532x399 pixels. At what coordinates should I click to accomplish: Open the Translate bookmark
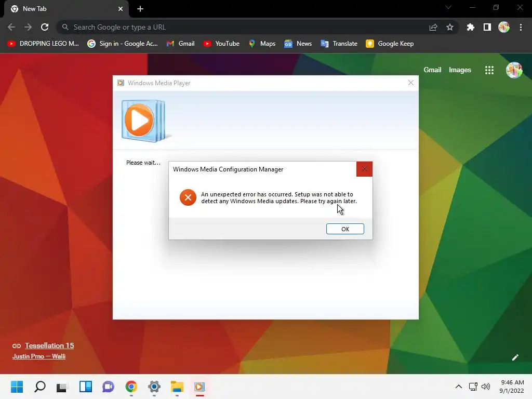pyautogui.click(x=339, y=44)
